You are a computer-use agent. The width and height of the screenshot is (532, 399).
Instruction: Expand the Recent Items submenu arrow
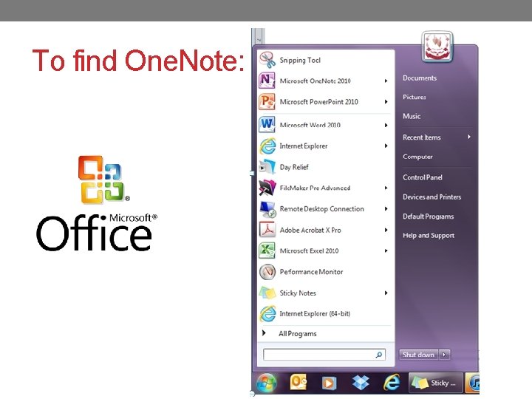click(x=469, y=137)
